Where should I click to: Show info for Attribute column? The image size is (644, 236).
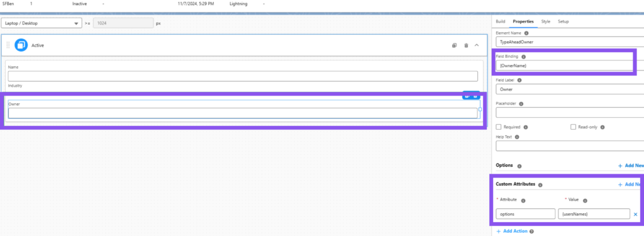[523, 201]
